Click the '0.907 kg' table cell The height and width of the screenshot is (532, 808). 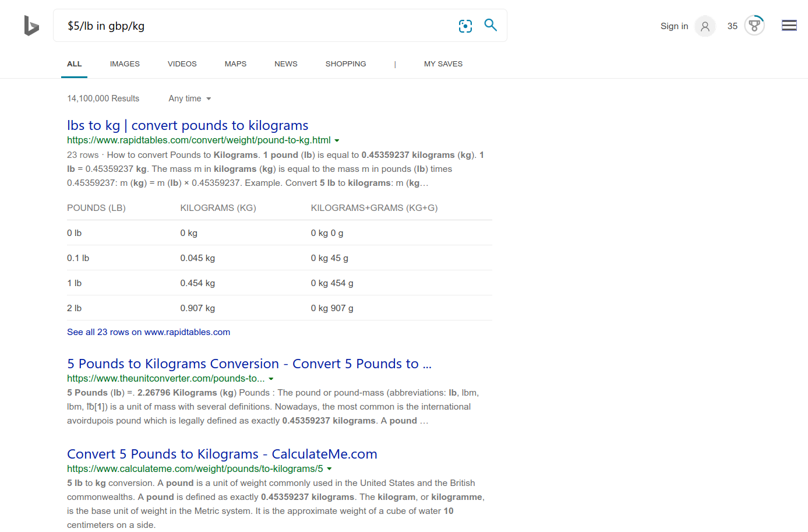click(197, 308)
